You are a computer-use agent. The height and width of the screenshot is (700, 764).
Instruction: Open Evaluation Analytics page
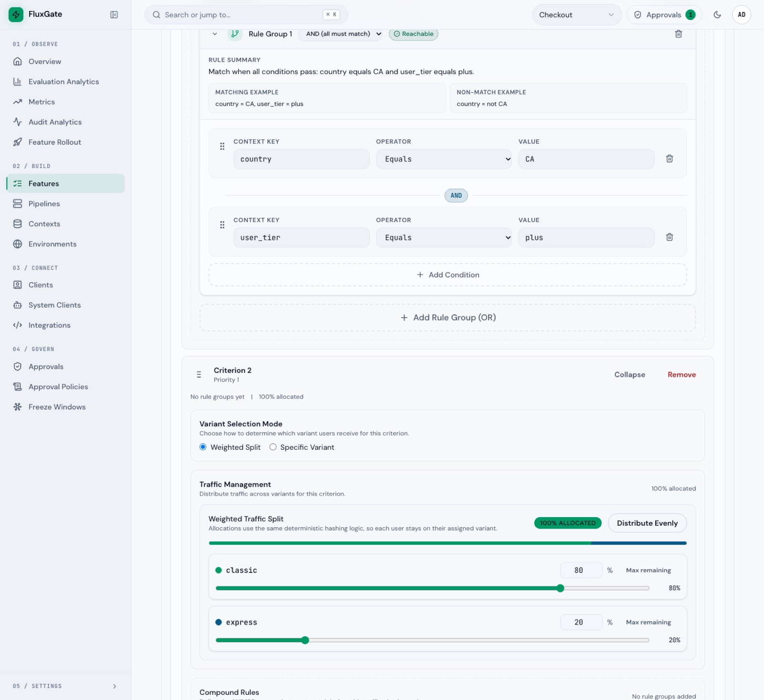65,82
